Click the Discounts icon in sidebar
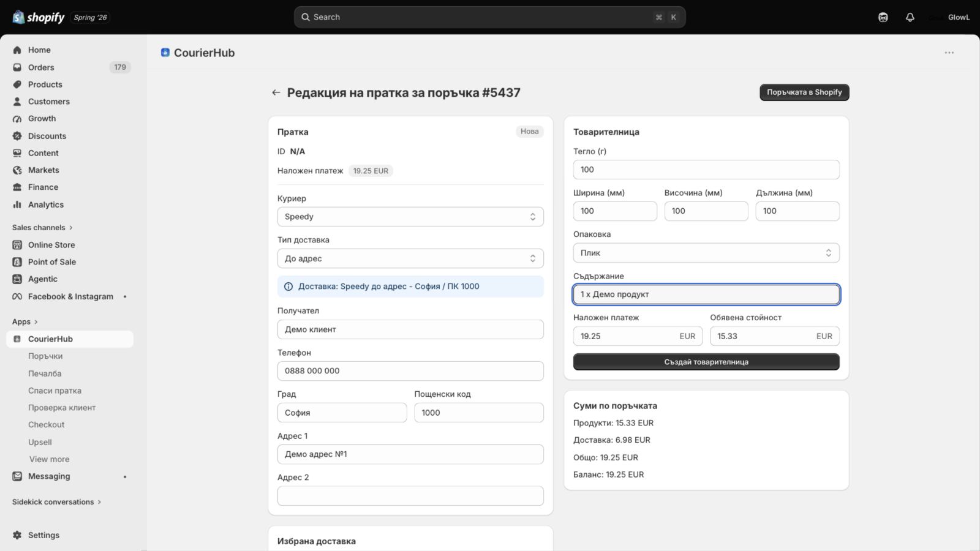This screenshot has width=980, height=551. [x=17, y=136]
